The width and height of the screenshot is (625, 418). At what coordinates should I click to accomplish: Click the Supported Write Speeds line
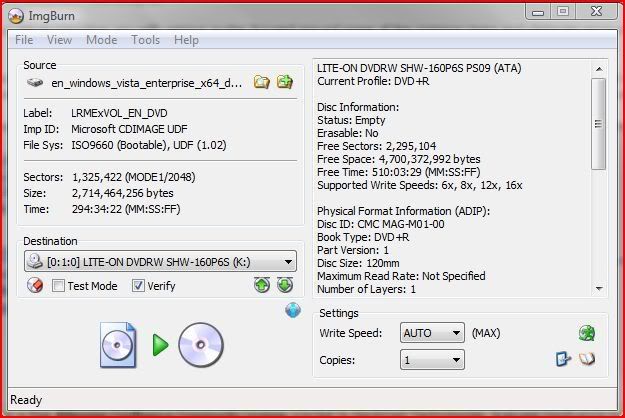point(420,185)
